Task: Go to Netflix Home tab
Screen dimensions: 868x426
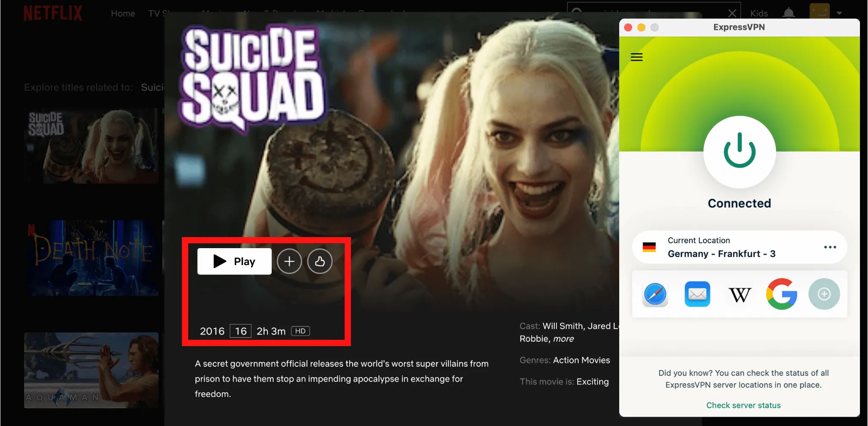Action: [123, 14]
